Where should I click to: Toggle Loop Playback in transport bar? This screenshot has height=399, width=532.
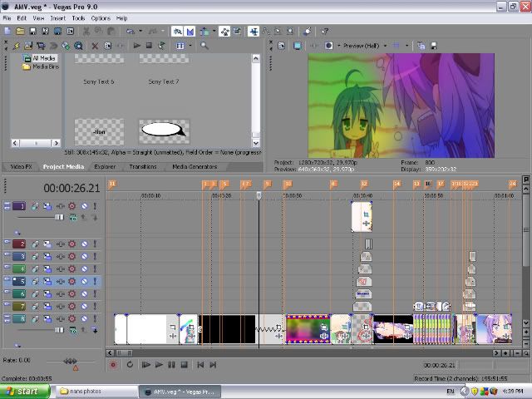(x=130, y=365)
